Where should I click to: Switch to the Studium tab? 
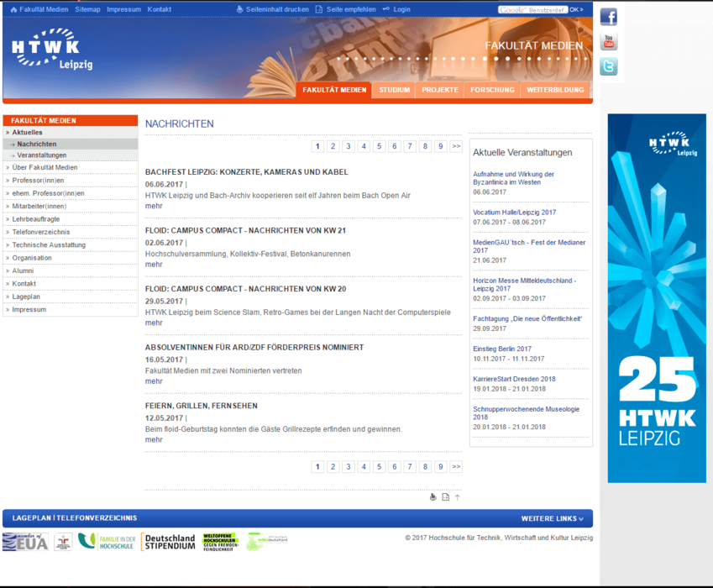click(394, 90)
